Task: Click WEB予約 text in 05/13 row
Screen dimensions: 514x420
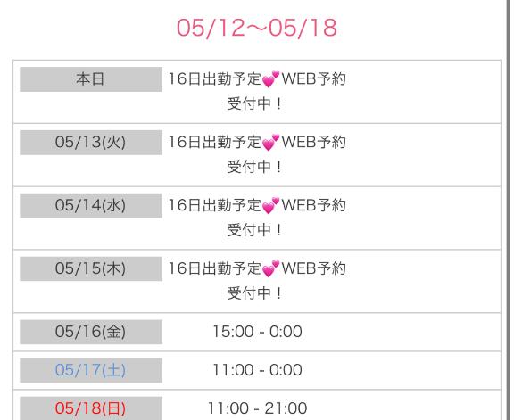Action: coord(313,142)
